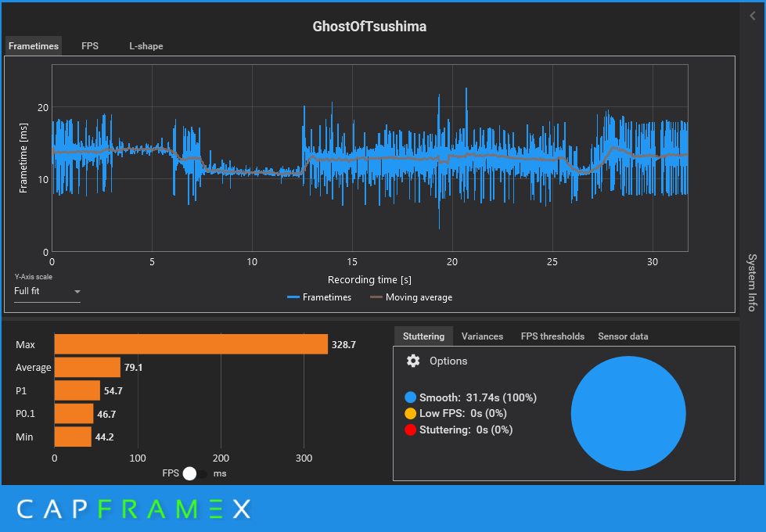Click the Min 44.2 bar
This screenshot has height=532, width=766.
point(73,437)
